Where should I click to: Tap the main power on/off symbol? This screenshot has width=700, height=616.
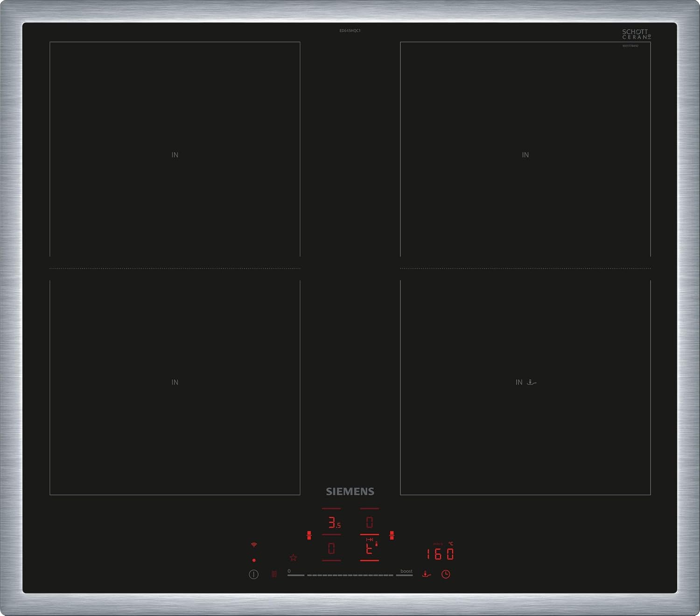pos(253,574)
